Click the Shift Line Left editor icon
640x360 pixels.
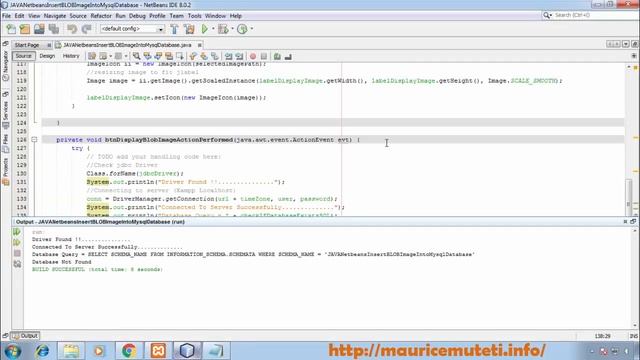click(229, 56)
